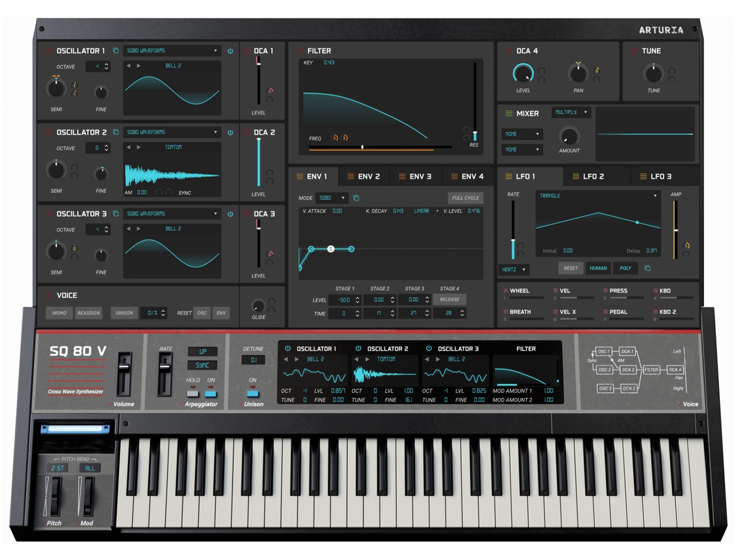Click the master Volume slider

[124, 373]
